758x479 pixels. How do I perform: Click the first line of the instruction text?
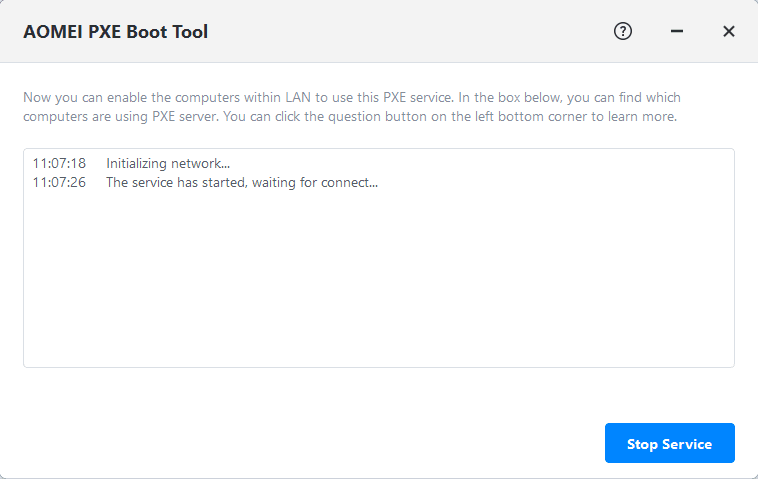point(350,98)
